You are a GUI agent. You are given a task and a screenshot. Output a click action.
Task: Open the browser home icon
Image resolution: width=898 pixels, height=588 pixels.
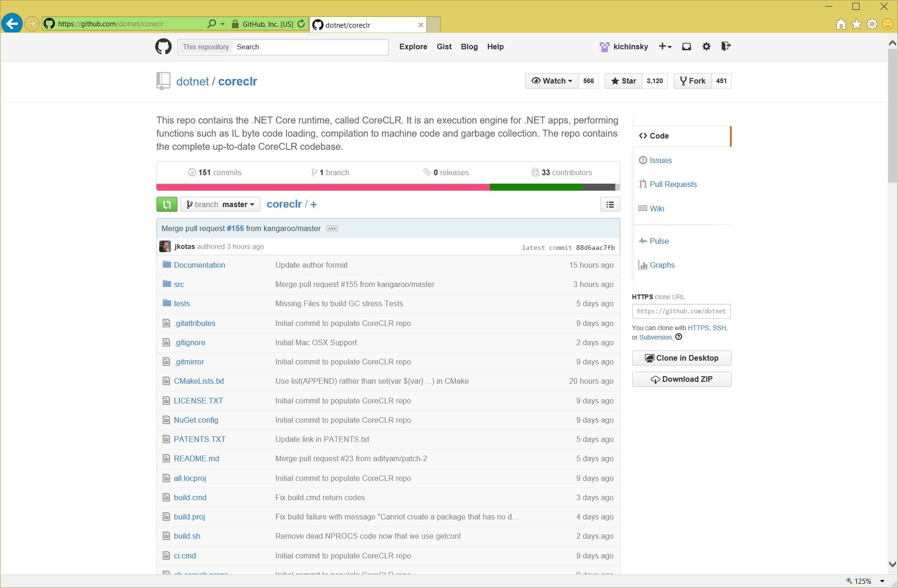click(x=841, y=24)
